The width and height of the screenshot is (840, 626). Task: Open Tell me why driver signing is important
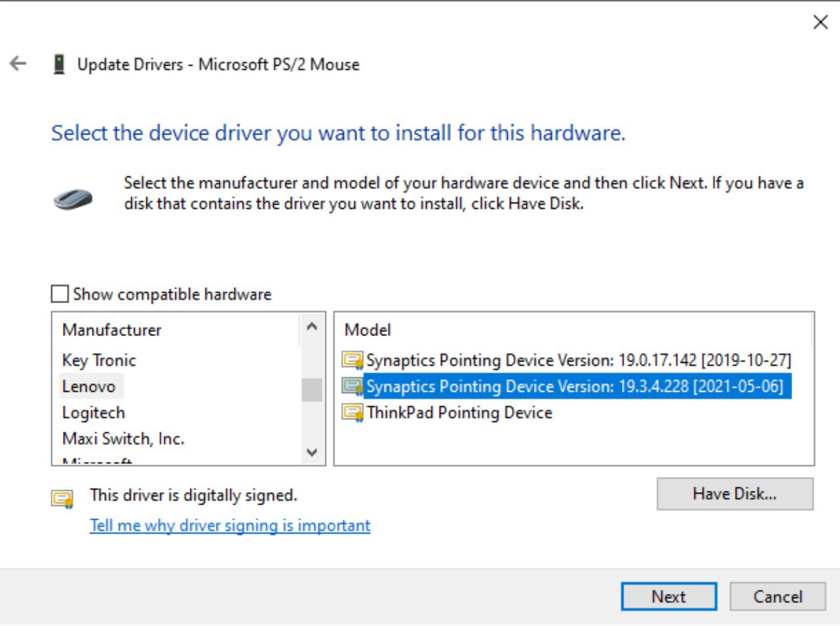click(x=230, y=526)
